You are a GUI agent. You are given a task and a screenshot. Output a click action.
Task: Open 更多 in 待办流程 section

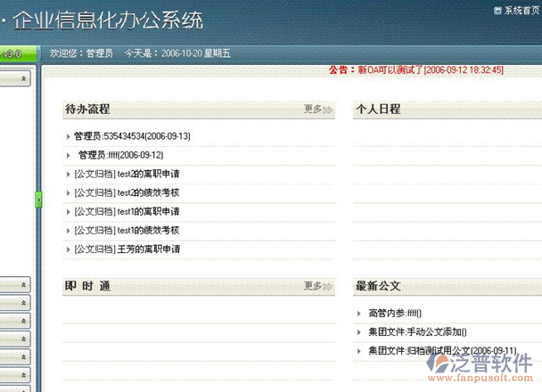(x=318, y=110)
